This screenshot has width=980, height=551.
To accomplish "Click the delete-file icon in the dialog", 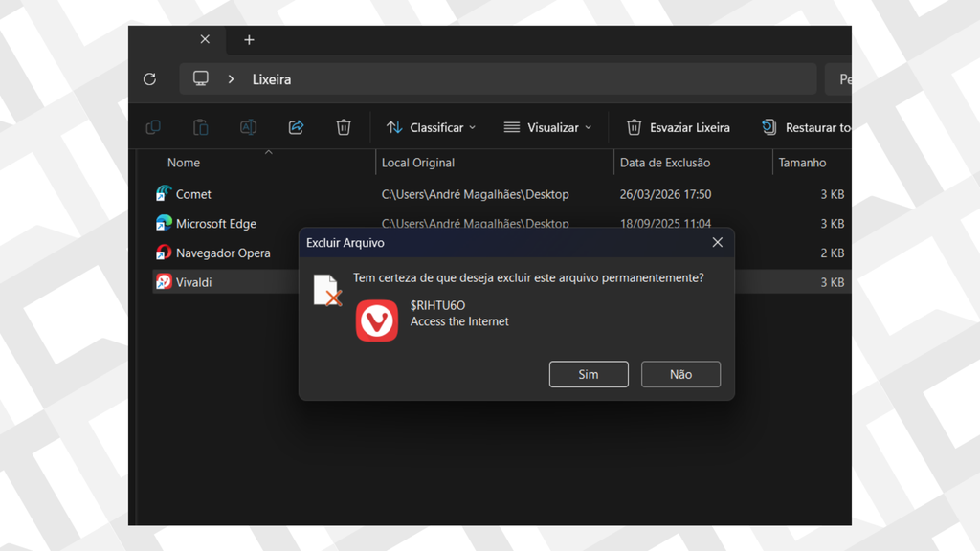I will click(327, 291).
